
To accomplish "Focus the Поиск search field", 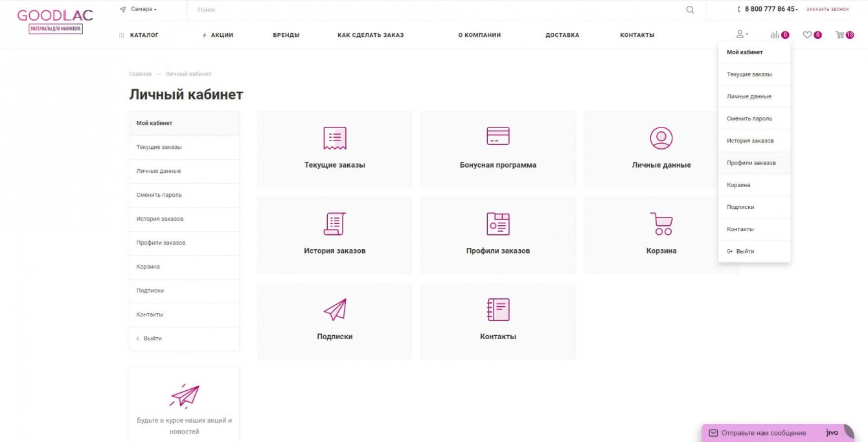I will [440, 10].
